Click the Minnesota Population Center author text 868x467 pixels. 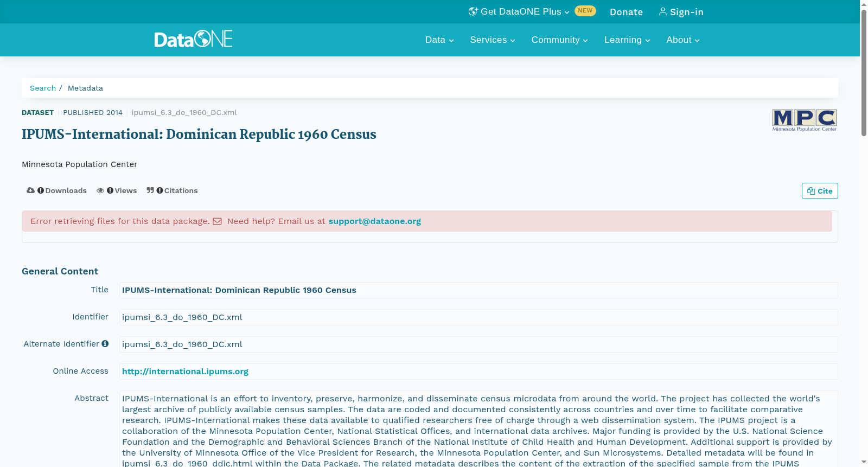(x=79, y=164)
